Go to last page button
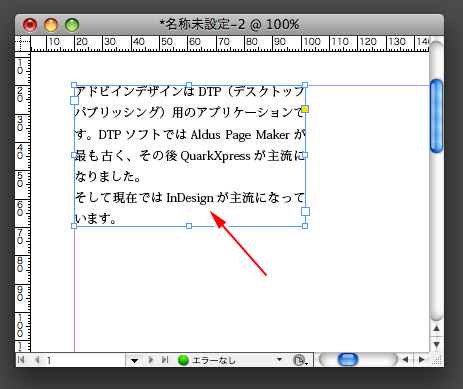This screenshot has width=463, height=389. (x=165, y=360)
